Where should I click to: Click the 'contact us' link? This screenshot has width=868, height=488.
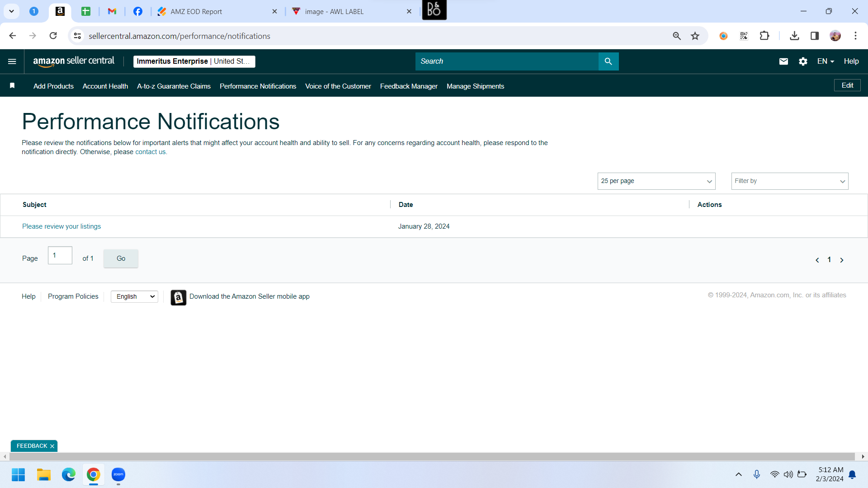coord(151,152)
